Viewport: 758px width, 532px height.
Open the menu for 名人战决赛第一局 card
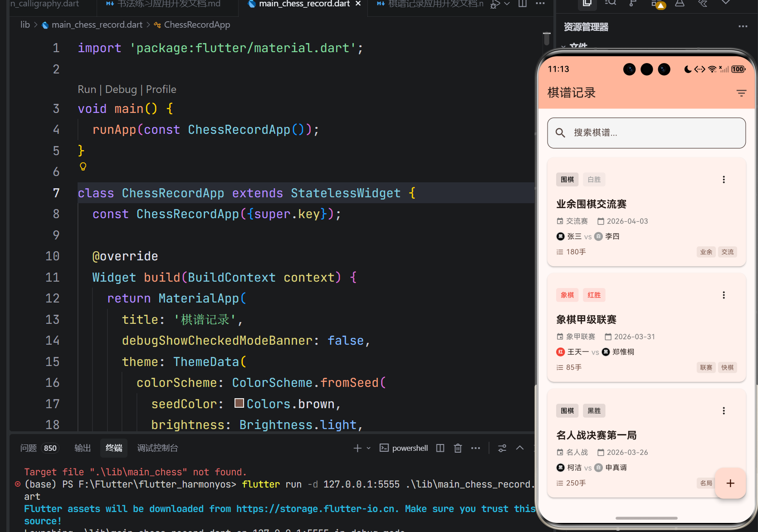click(724, 411)
